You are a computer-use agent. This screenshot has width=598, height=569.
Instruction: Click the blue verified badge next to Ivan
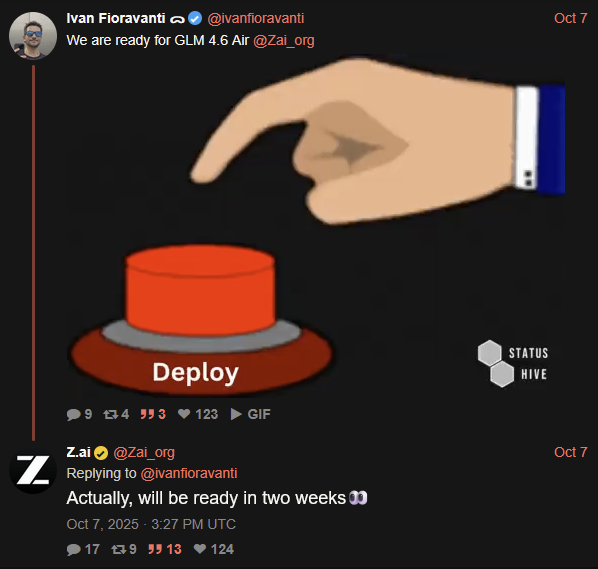[x=195, y=18]
